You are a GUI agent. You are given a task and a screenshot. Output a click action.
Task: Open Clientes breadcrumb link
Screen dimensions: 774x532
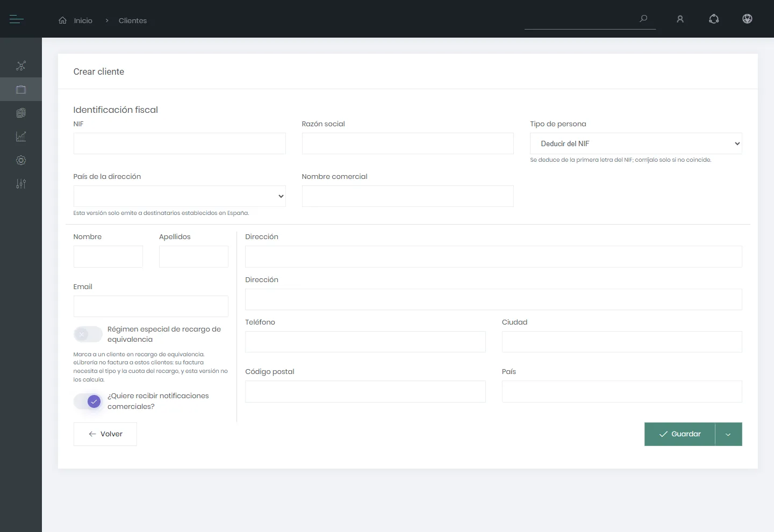[x=133, y=20]
